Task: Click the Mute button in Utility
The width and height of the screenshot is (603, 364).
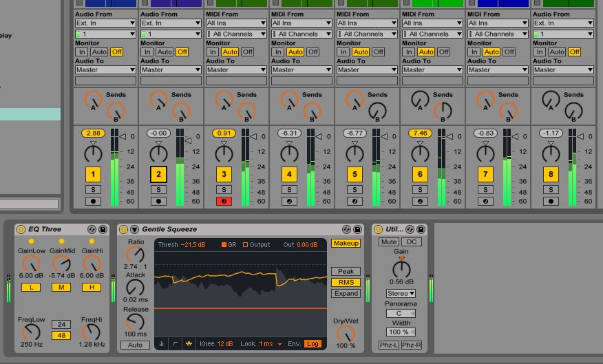Action: tap(389, 242)
